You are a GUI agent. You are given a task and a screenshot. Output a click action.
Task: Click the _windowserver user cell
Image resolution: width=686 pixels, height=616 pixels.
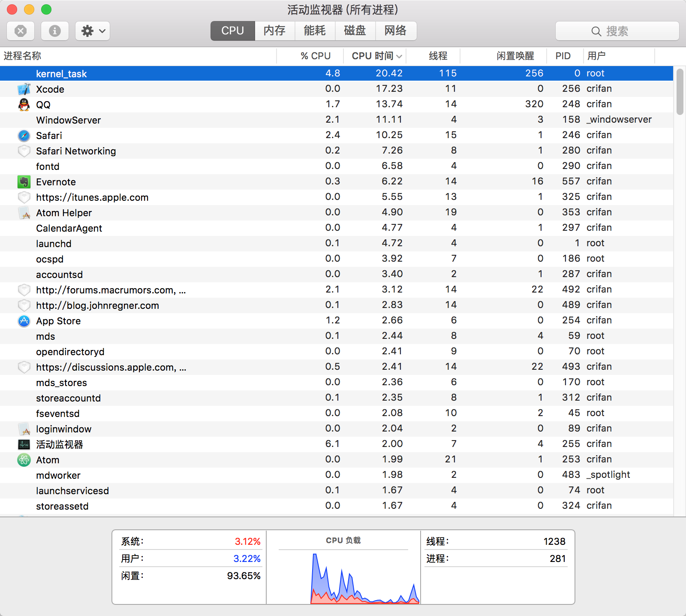pos(619,120)
